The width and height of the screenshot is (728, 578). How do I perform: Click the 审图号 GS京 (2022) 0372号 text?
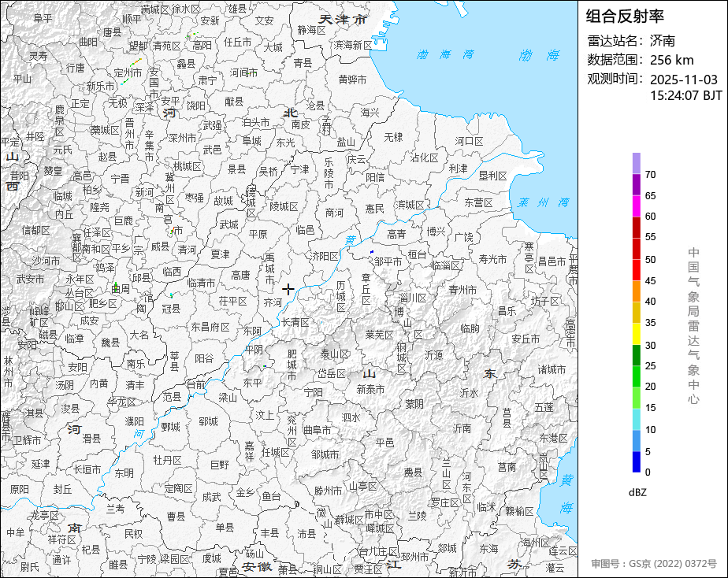pyautogui.click(x=654, y=564)
